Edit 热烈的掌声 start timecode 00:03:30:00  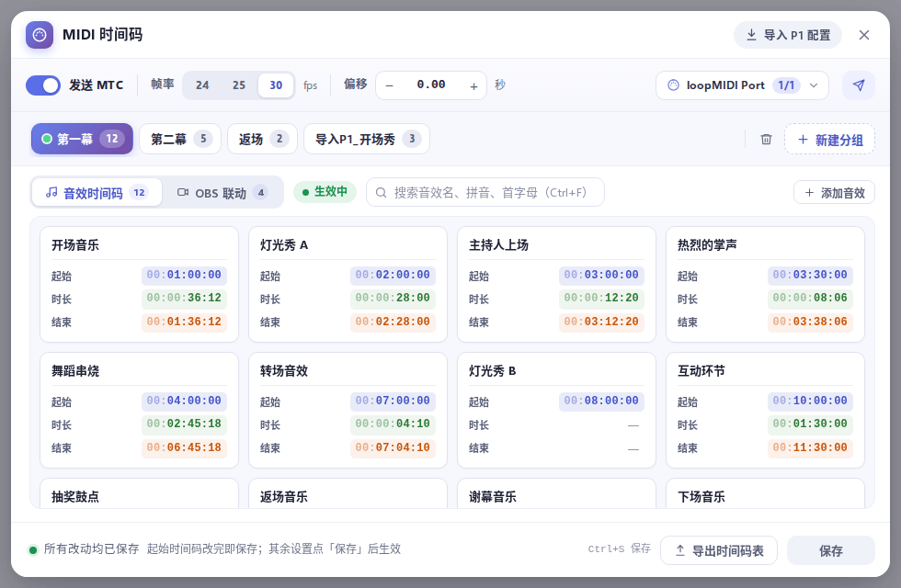tap(810, 275)
